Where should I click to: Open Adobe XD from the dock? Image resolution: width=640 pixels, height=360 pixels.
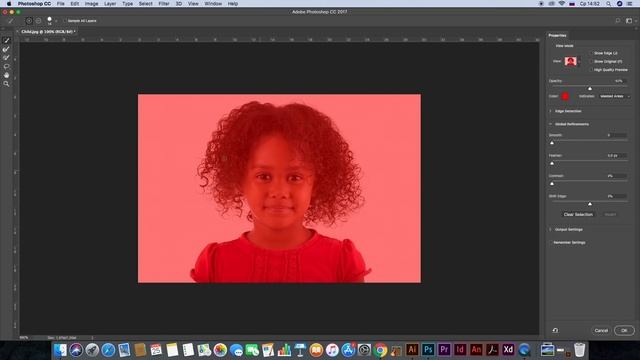pos(508,349)
